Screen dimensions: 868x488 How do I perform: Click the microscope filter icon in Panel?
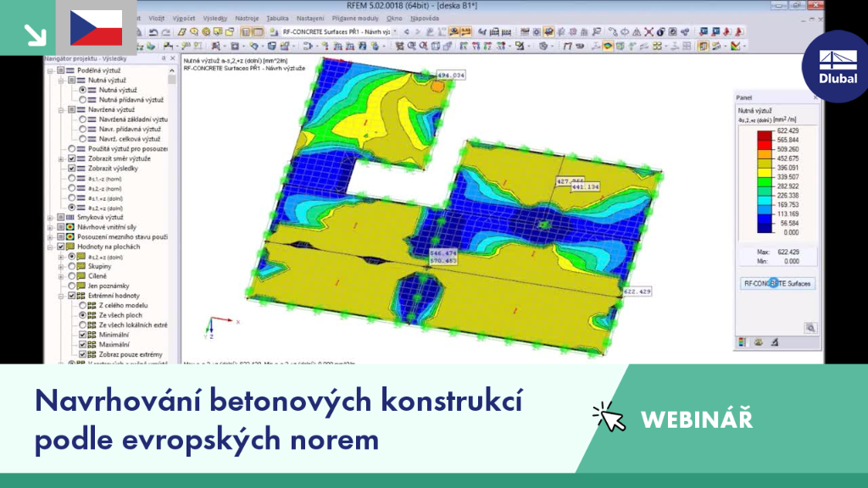pyautogui.click(x=775, y=342)
